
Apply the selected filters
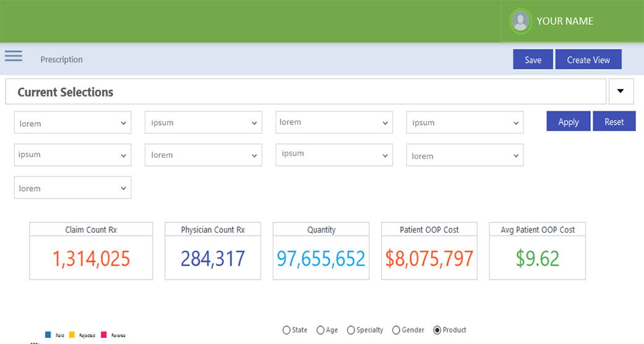568,122
